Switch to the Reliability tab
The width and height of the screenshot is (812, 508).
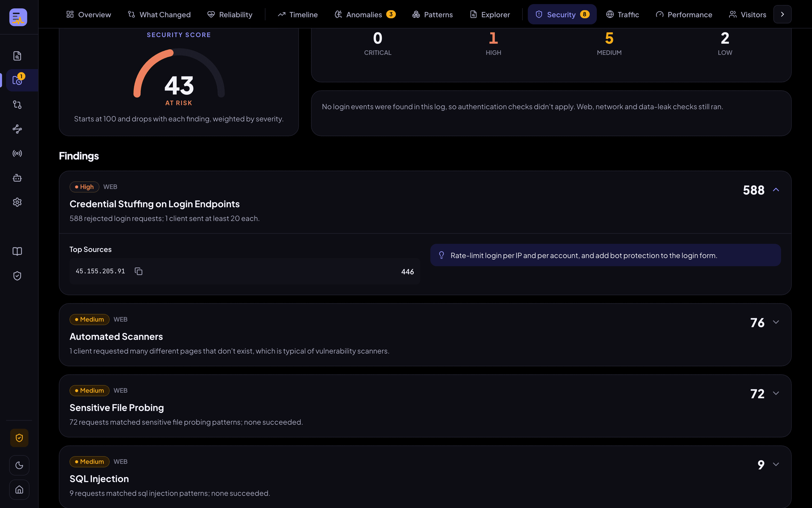click(x=230, y=14)
